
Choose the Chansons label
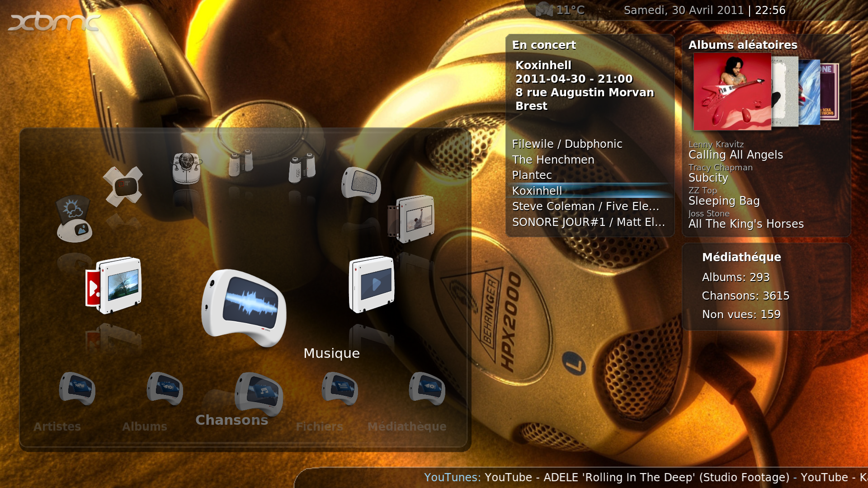tap(232, 420)
